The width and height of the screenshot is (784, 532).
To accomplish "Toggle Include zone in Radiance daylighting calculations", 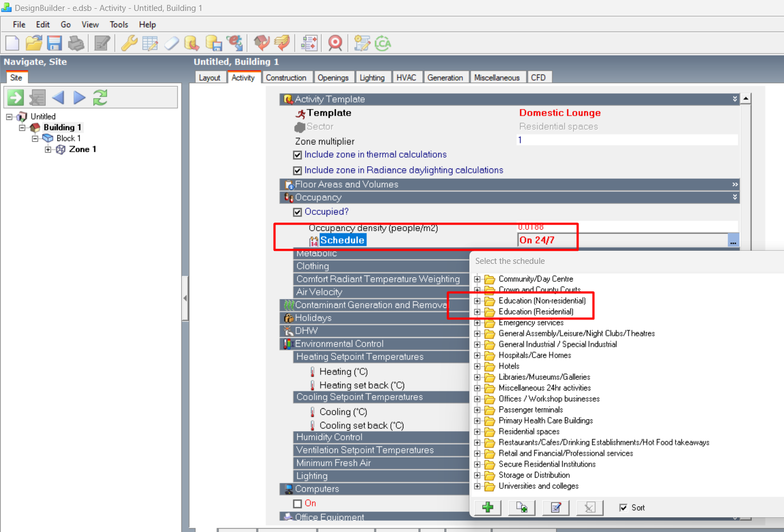I will (x=297, y=171).
